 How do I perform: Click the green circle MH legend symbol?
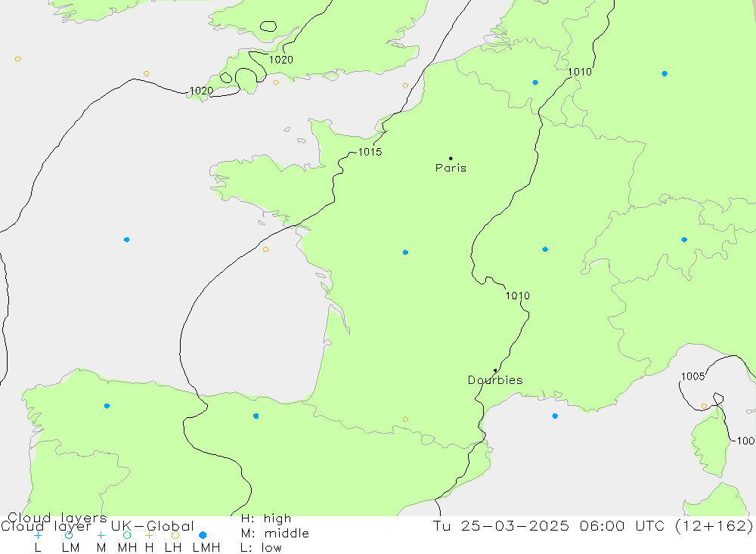pos(127,535)
